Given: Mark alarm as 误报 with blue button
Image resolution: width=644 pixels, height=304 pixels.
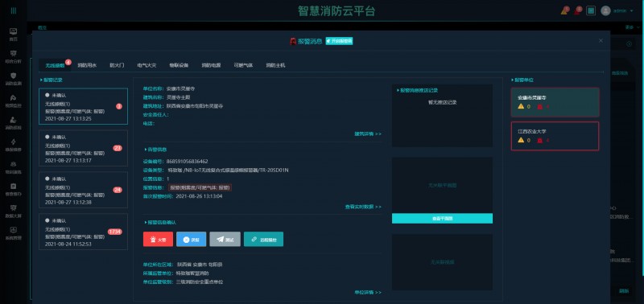Looking at the screenshot, I should point(192,239).
